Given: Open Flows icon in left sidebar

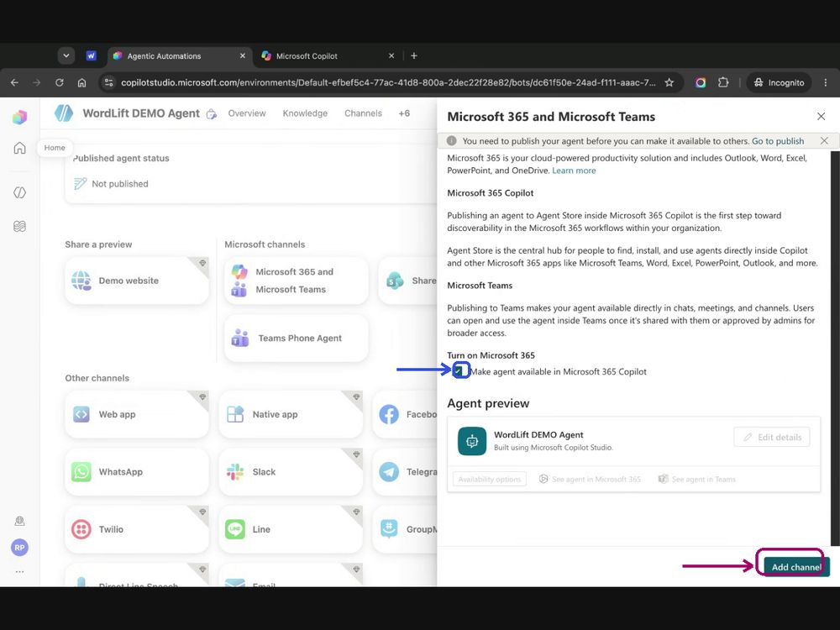Looking at the screenshot, I should point(19,226).
